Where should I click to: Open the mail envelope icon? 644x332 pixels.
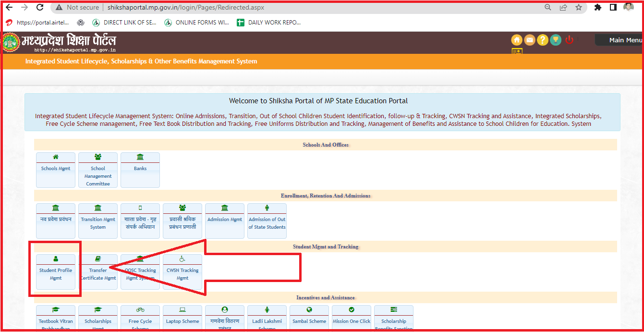click(530, 40)
